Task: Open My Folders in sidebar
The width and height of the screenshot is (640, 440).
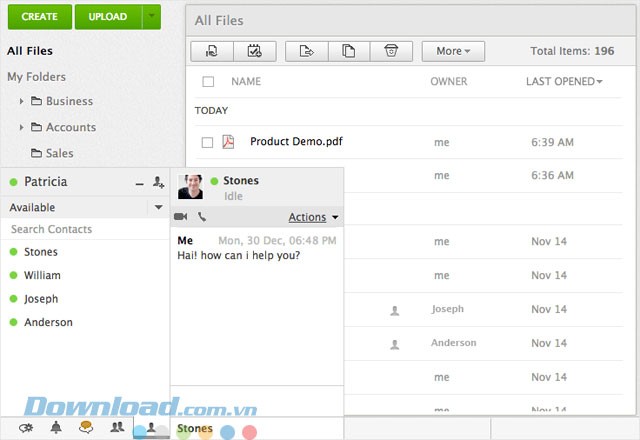Action: pos(36,77)
